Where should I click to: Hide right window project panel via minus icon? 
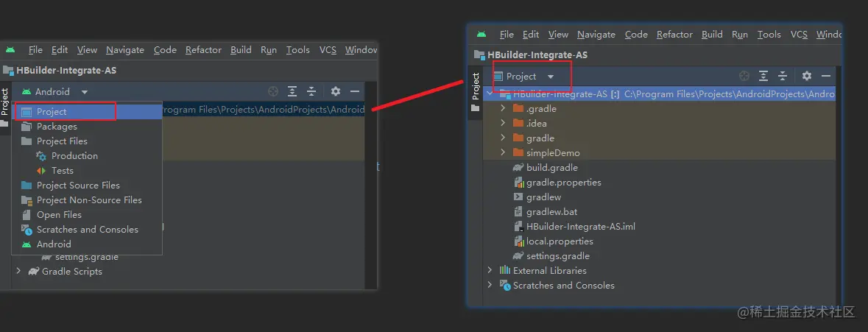826,76
